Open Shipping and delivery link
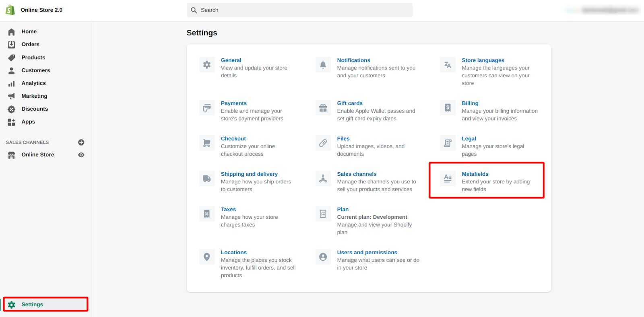 [x=249, y=174]
